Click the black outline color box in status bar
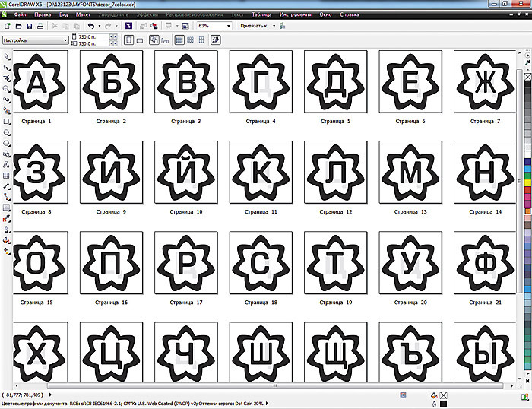This screenshot has width=532, height=409. pyautogui.click(x=443, y=404)
